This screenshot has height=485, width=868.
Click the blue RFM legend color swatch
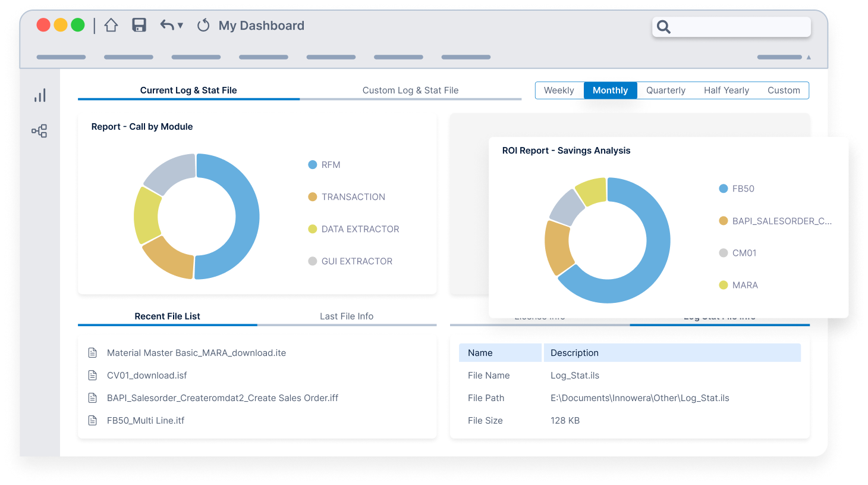point(312,164)
